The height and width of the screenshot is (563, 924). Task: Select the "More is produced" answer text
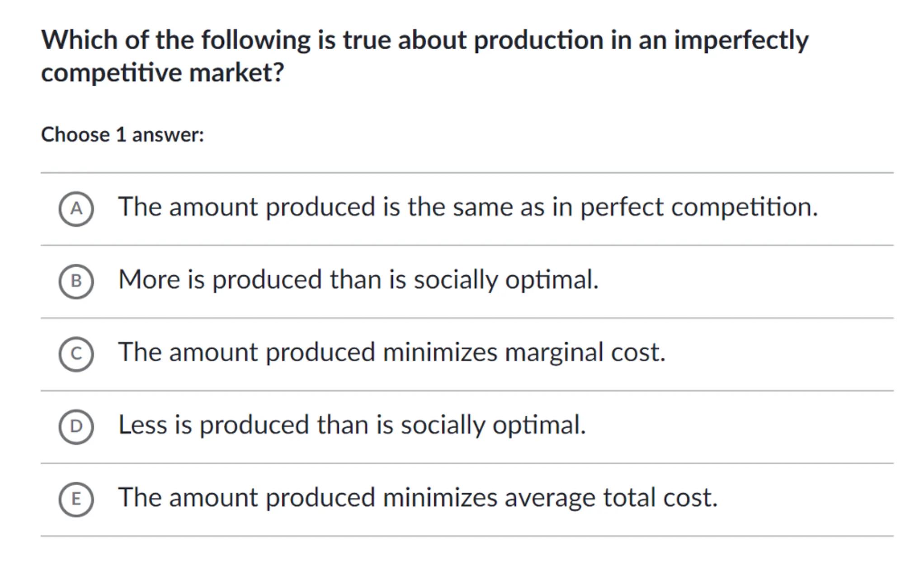tap(358, 279)
